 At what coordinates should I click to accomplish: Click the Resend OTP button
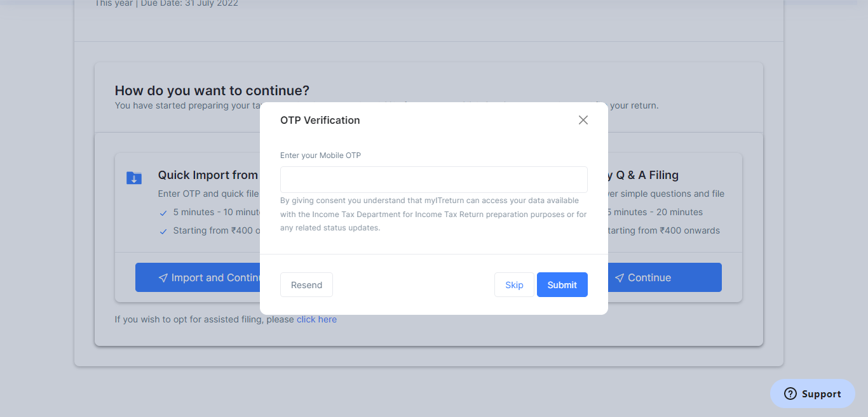(x=306, y=285)
